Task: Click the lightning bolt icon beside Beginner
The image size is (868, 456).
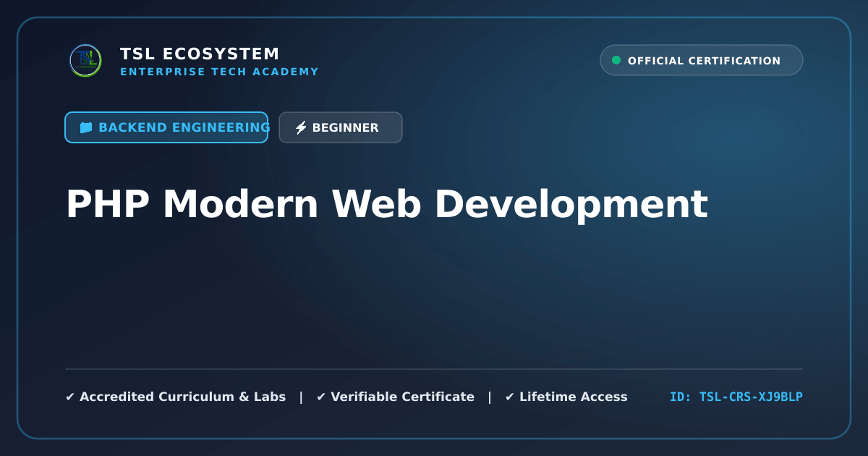Action: [x=301, y=127]
